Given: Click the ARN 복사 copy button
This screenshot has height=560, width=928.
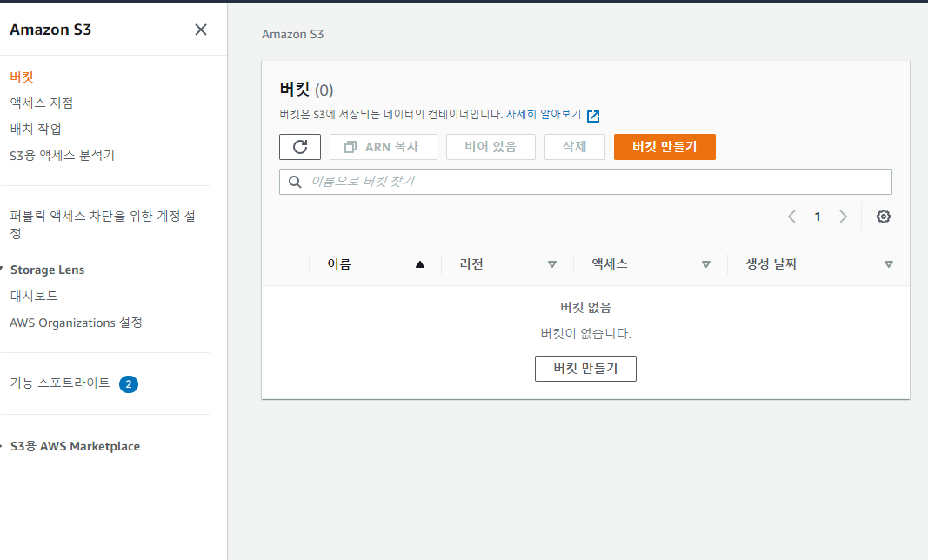Looking at the screenshot, I should tap(383, 147).
